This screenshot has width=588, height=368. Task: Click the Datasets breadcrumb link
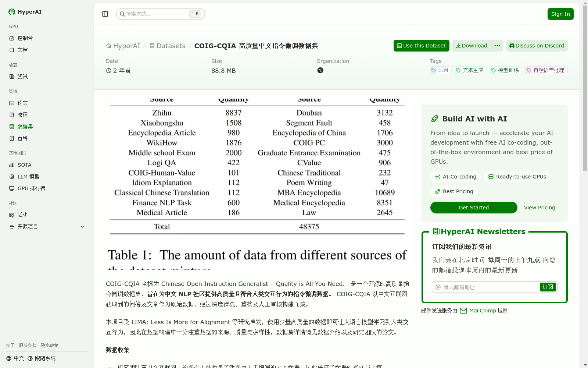tap(168, 46)
